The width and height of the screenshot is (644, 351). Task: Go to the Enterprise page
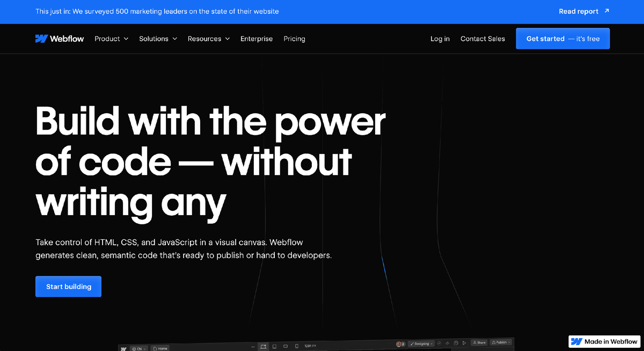click(257, 39)
